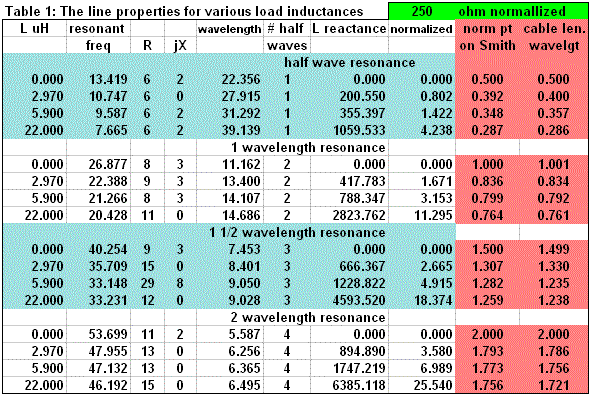Click the wavelength value 22.356
The image size is (591, 396).
241,80
